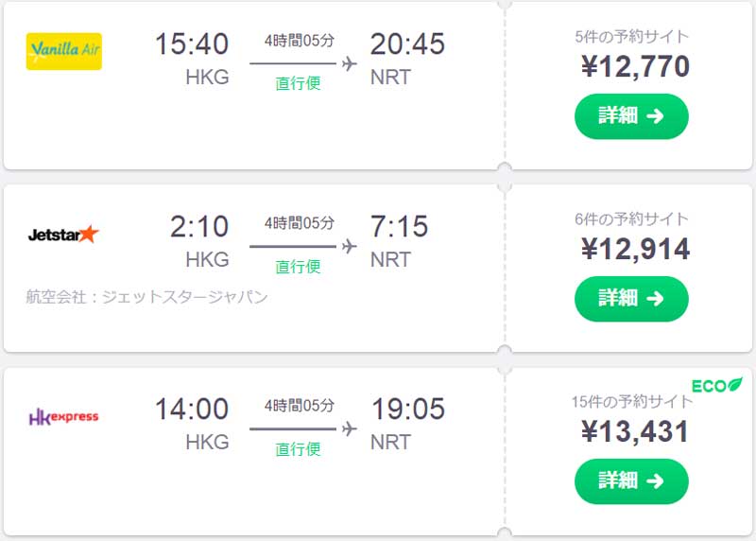Open details for the ¥12,770 Vanilla Air flight
756x541 pixels.
coord(631,116)
